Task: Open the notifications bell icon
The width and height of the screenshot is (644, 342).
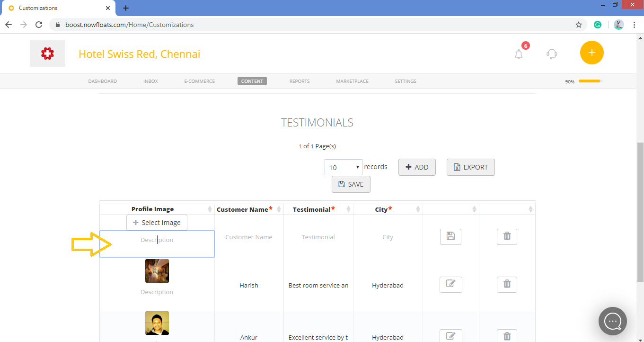Action: (519, 54)
